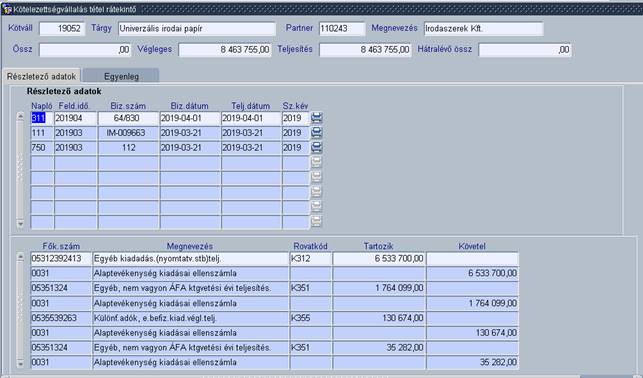Click the print icon in the 64/830 row
643x378 pixels.
317,118
